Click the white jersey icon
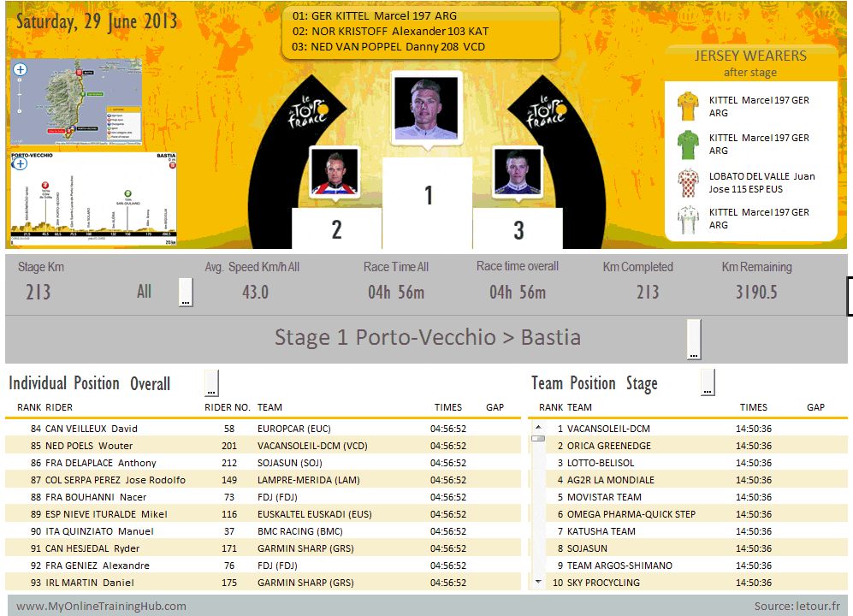 (688, 219)
